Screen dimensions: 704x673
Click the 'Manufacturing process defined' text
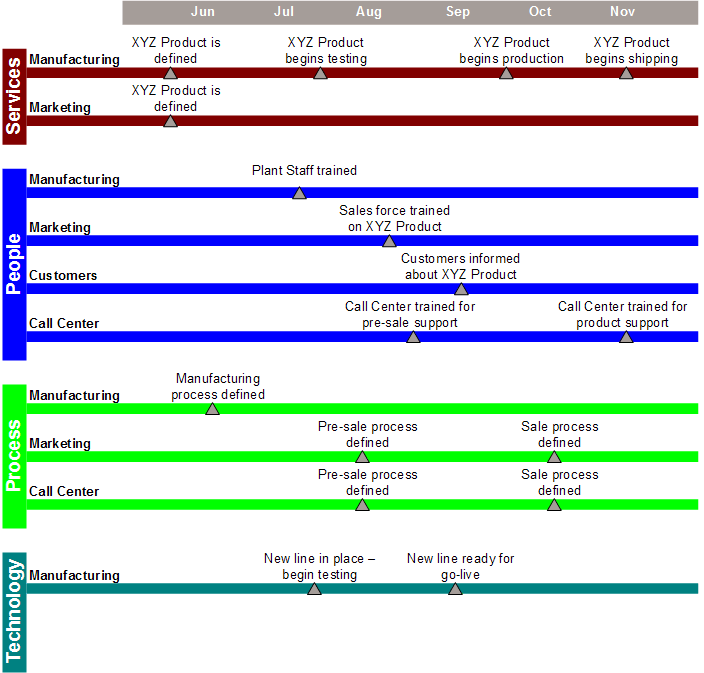click(218, 387)
